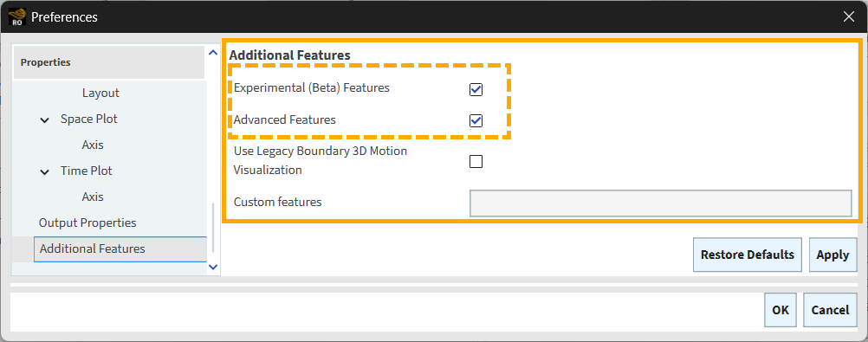Image resolution: width=868 pixels, height=342 pixels.
Task: Open Output Properties page
Action: point(87,223)
